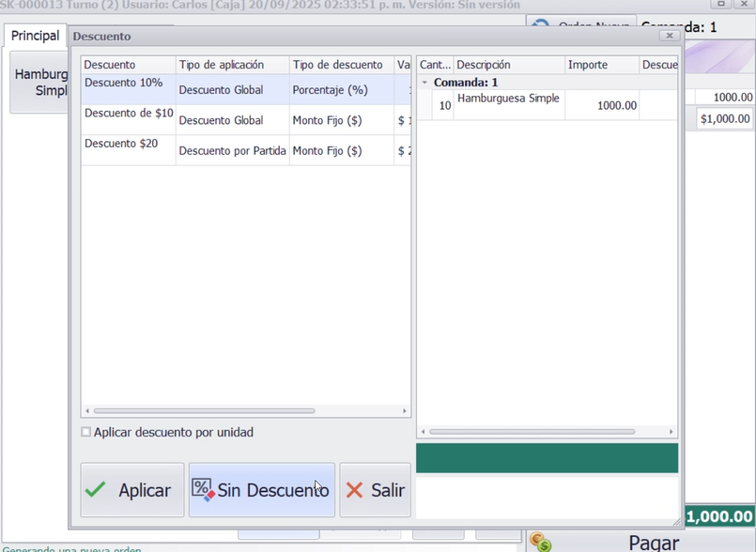This screenshot has width=756, height=552.
Task: Close the Descuento dialog with X
Action: [669, 36]
